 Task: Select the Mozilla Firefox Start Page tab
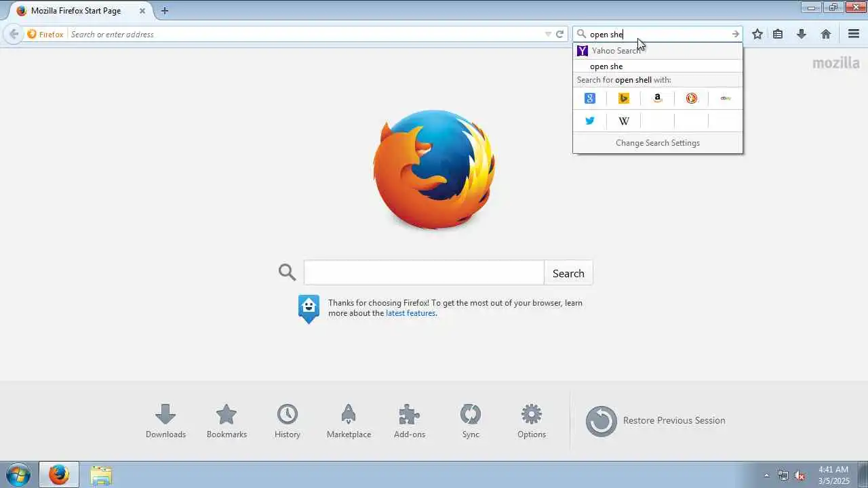[x=80, y=11]
